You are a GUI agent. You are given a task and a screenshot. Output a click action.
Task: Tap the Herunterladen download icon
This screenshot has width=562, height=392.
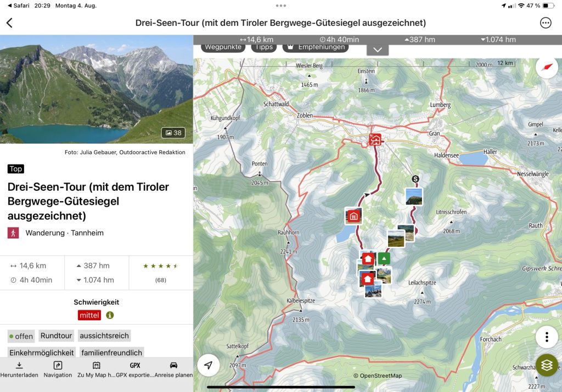tap(19, 370)
